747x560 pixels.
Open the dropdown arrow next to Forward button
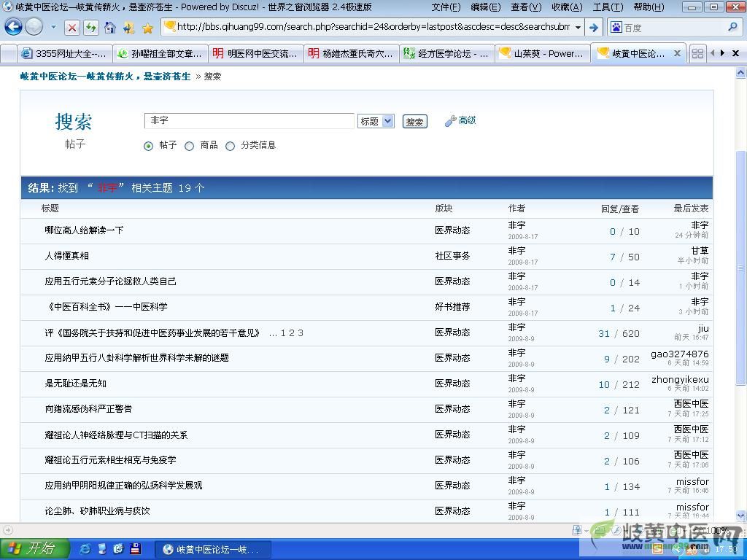pos(53,28)
